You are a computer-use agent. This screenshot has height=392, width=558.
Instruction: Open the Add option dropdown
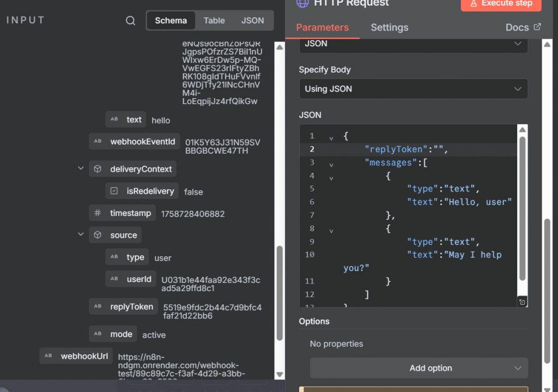click(419, 368)
